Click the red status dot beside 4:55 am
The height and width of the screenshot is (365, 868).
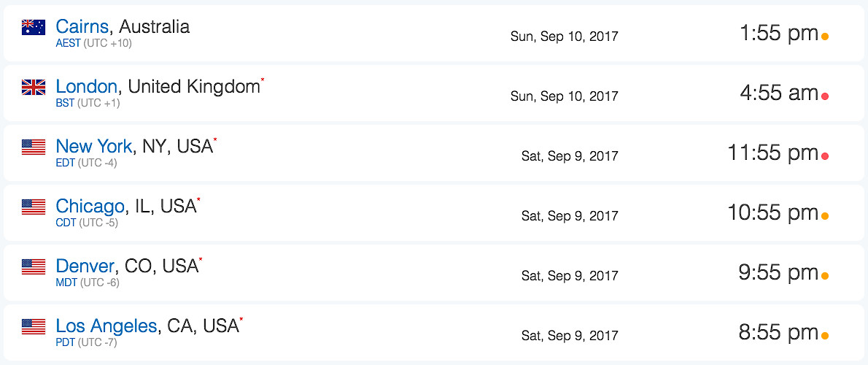pos(824,96)
